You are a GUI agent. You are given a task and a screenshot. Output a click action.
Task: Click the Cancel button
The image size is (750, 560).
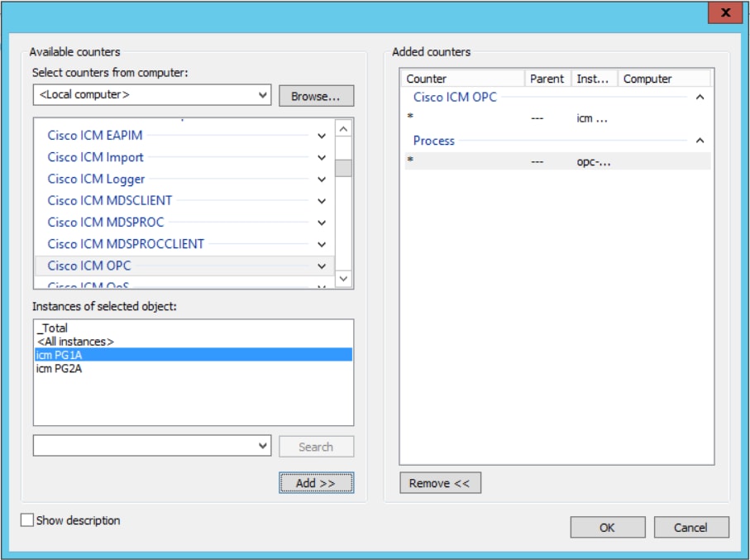pos(691,528)
